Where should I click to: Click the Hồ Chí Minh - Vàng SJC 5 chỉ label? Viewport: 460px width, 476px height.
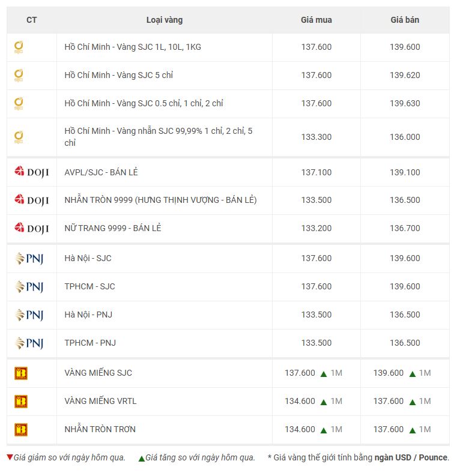[x=119, y=75]
